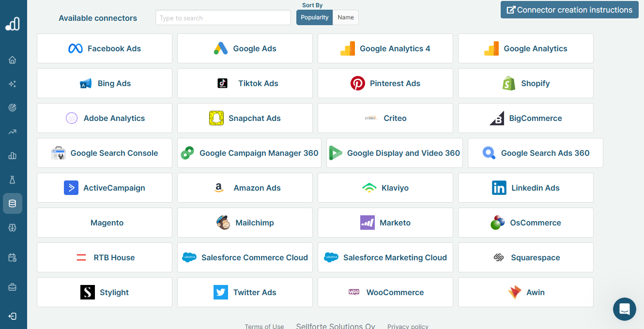
Task: Open the chat support bubble
Action: [x=624, y=309]
